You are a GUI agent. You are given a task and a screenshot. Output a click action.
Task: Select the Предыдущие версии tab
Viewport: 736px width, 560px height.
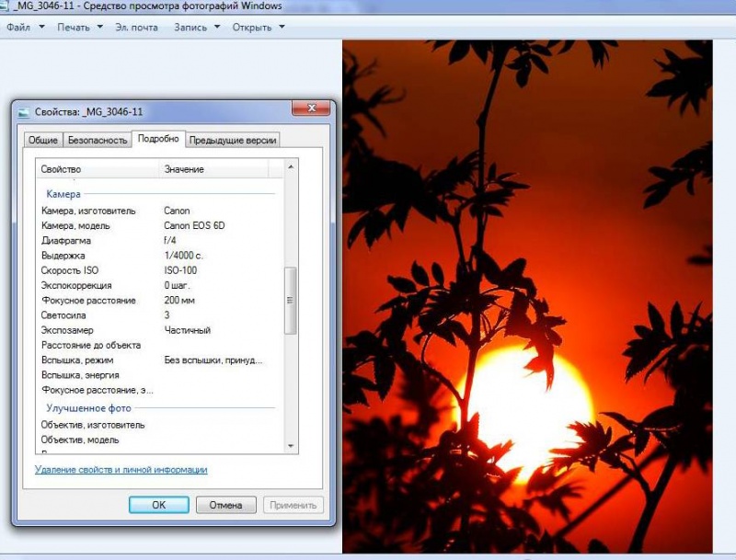[233, 141]
